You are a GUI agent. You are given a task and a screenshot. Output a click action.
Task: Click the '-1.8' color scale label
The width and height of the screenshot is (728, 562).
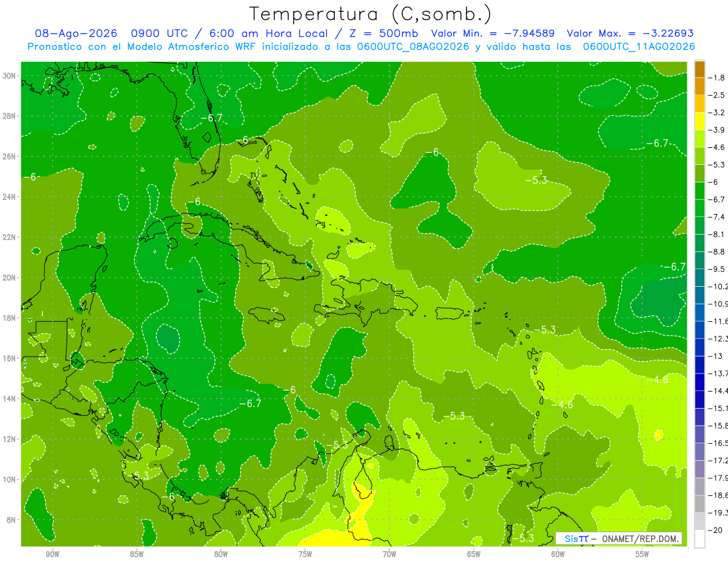click(x=717, y=78)
